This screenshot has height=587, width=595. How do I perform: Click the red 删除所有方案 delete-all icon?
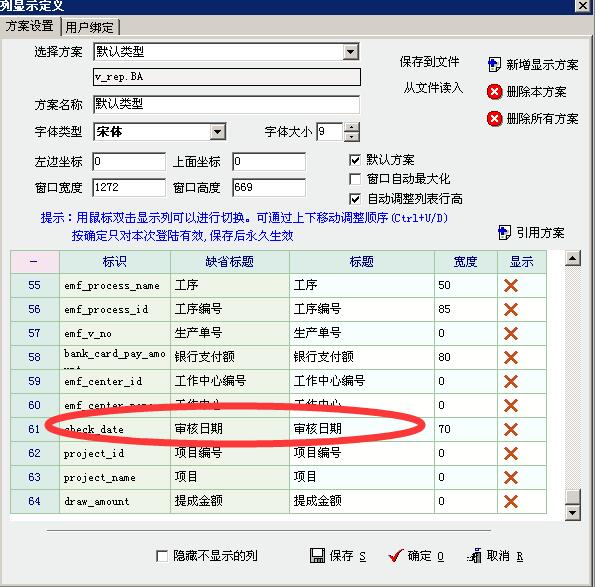click(494, 119)
